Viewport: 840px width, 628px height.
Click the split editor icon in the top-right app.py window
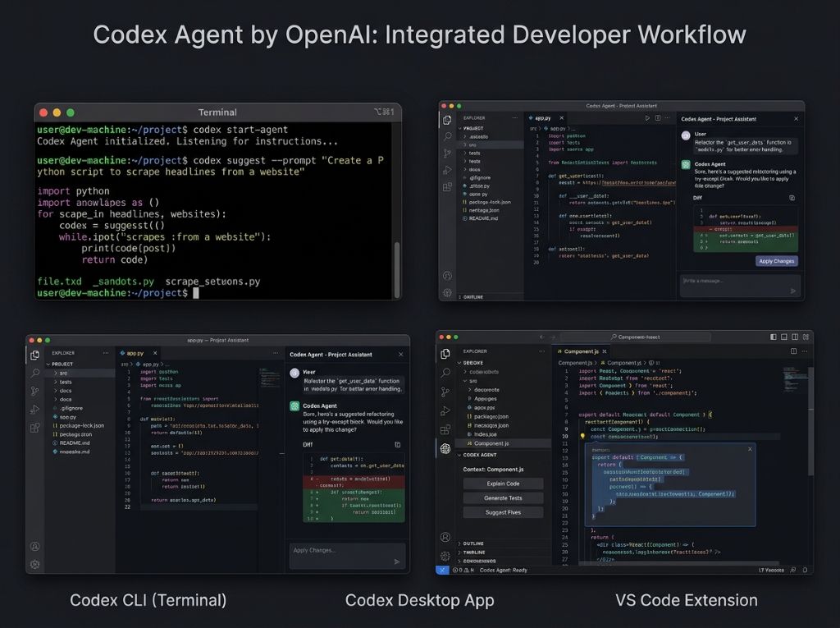pyautogui.click(x=658, y=118)
